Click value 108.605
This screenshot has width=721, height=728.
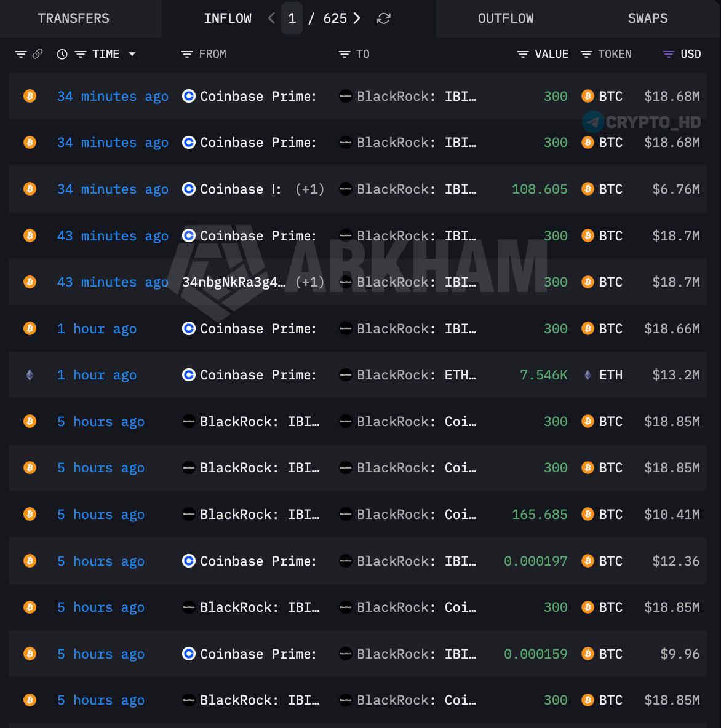tap(540, 189)
